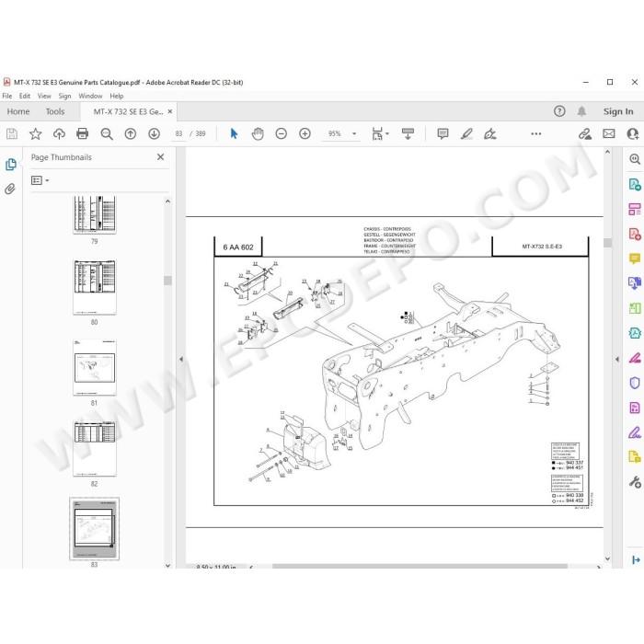Show more tools via the ellipsis icon
The image size is (644, 644).
(536, 133)
